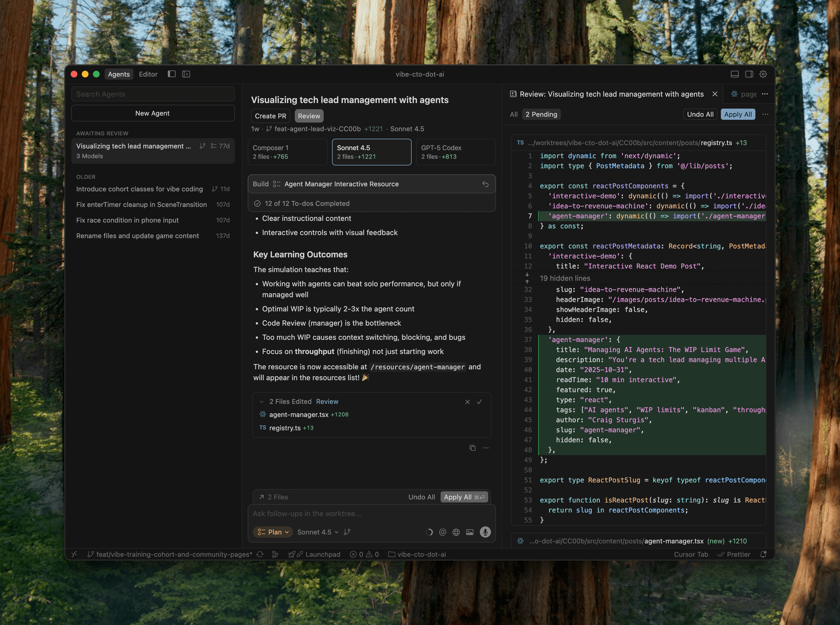Image resolution: width=840 pixels, height=625 pixels.
Task: Apply All pending changes
Action: 738,114
